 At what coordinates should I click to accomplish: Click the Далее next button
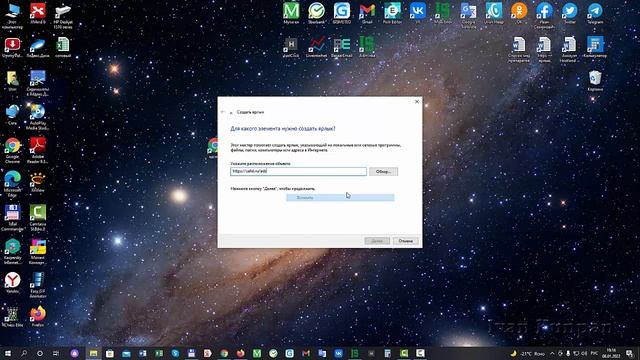pos(377,241)
